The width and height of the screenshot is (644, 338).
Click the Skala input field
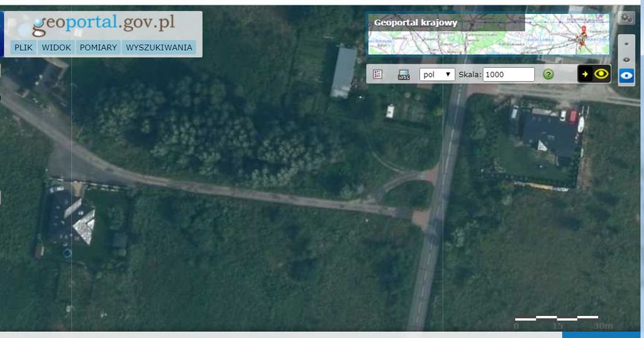click(x=508, y=74)
